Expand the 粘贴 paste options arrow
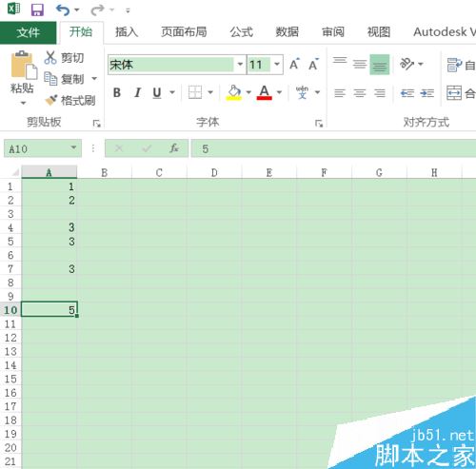 (x=23, y=103)
